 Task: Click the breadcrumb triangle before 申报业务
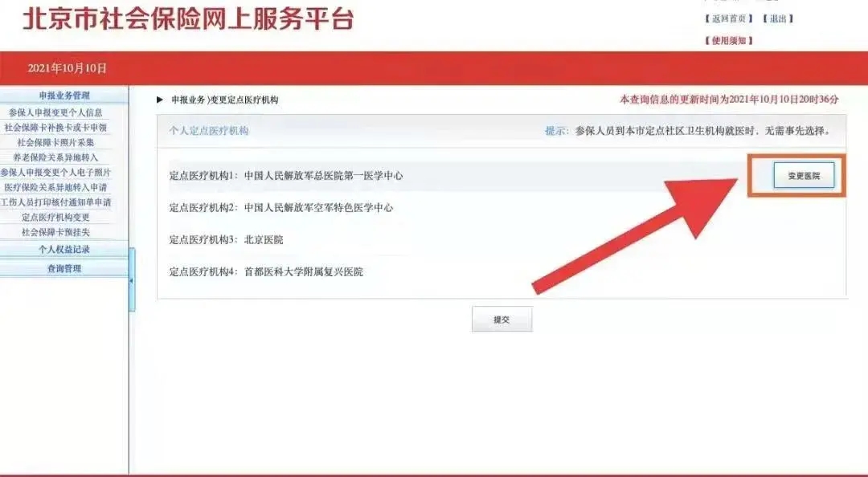161,100
